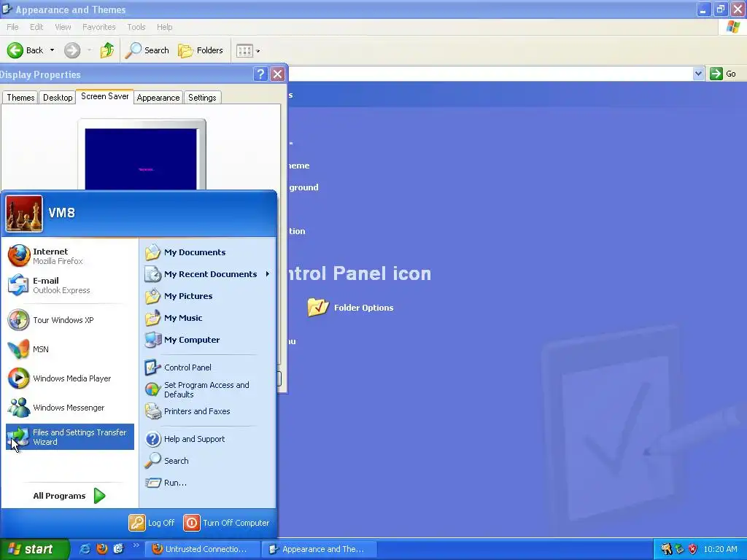747x560 pixels.
Task: Click the Outlook Express quick launch icon
Action: [118, 549]
